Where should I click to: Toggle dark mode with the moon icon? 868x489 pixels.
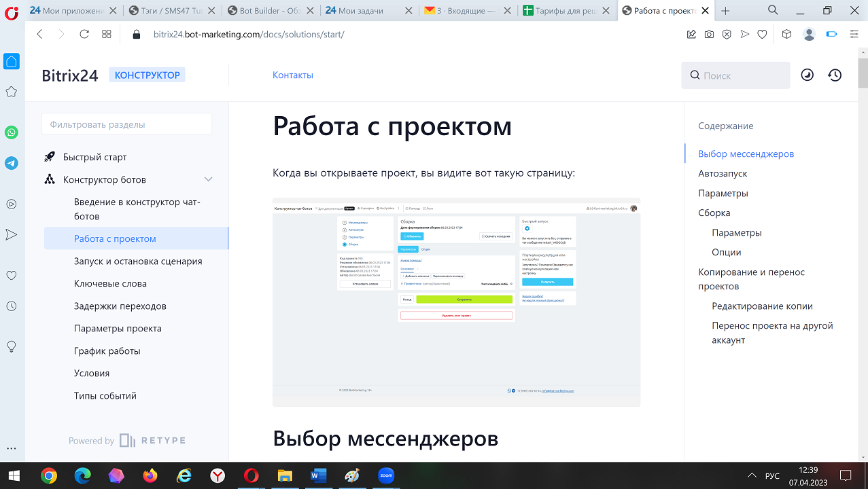pos(807,75)
